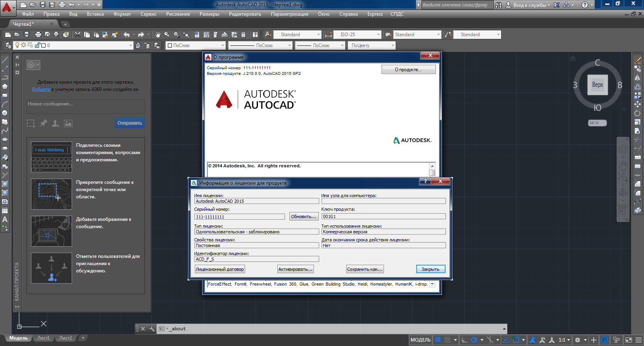Select the Circle draw tool
This screenshot has width=644, height=346.
point(5,113)
